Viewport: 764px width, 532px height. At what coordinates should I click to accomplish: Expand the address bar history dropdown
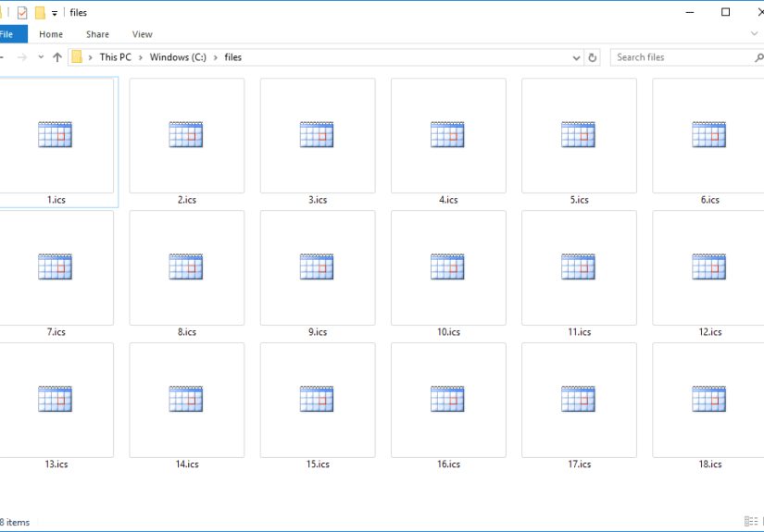click(576, 58)
